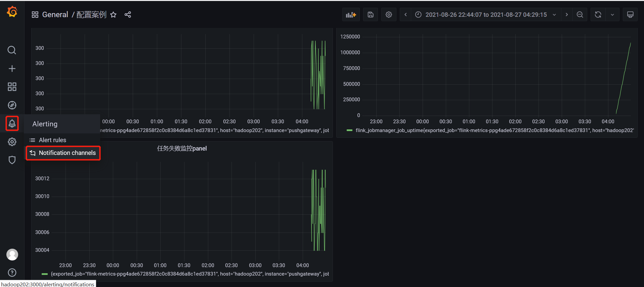Refresh the dashboard
This screenshot has height=287, width=644.
(x=598, y=14)
